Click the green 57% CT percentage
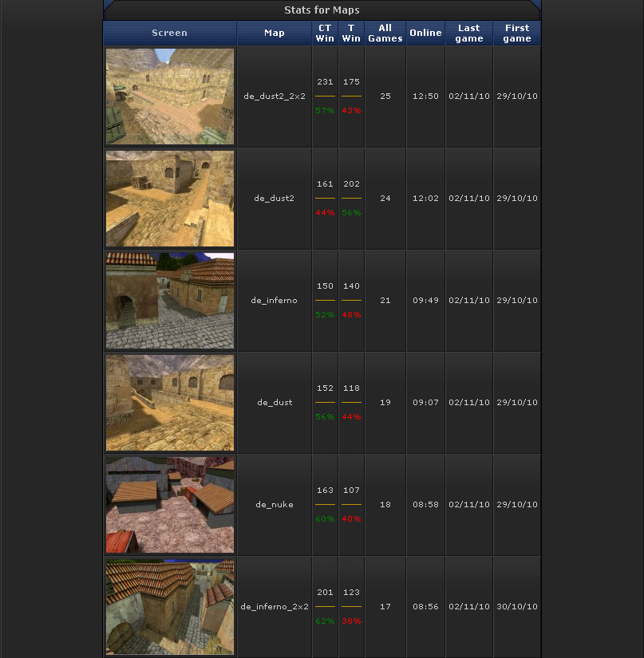 coord(325,110)
